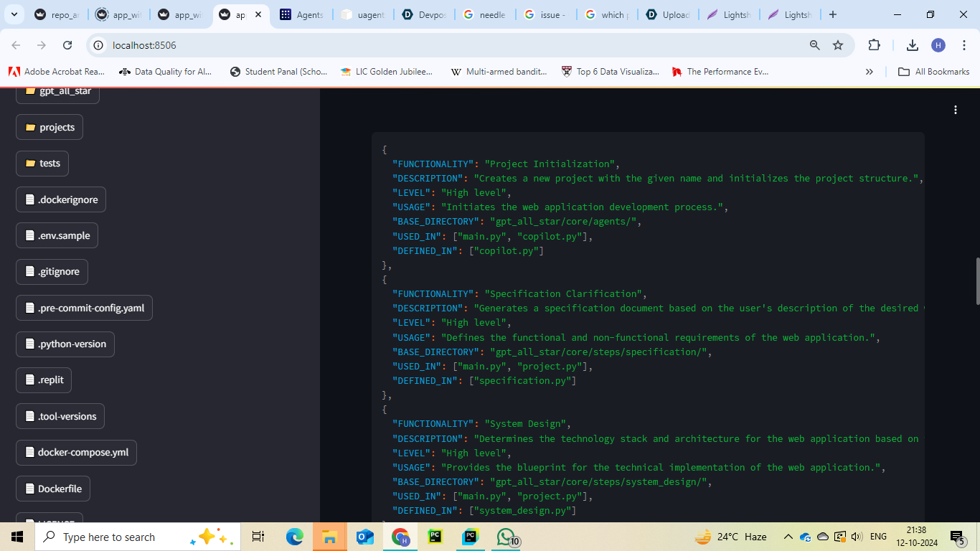The height and width of the screenshot is (551, 980).
Task: Launch Microsoft Edge from the taskbar
Action: (295, 537)
